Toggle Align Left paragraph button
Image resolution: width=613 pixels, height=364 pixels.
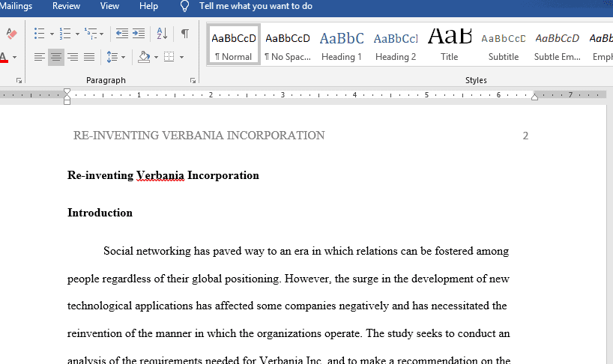(40, 57)
